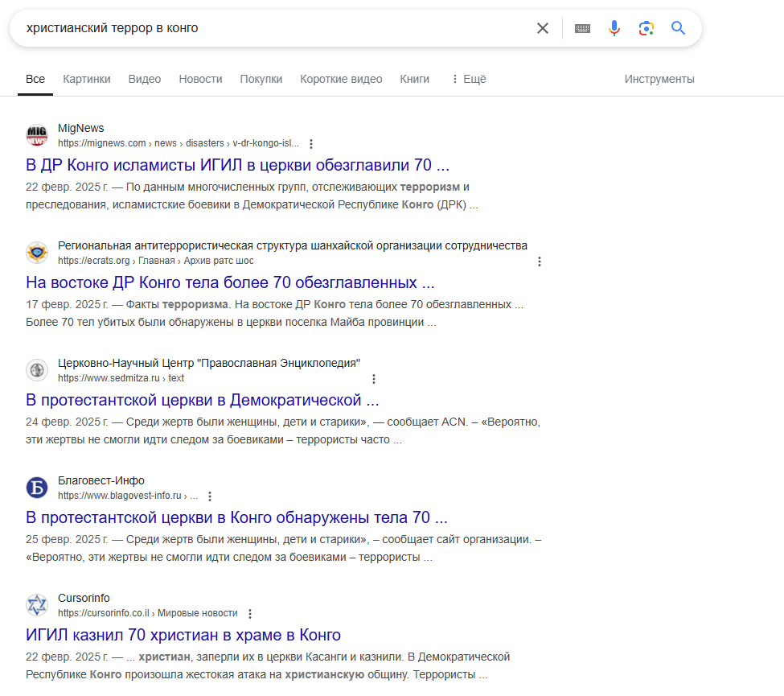The height and width of the screenshot is (696, 784).
Task: Clear the search query with X icon
Action: (x=543, y=28)
